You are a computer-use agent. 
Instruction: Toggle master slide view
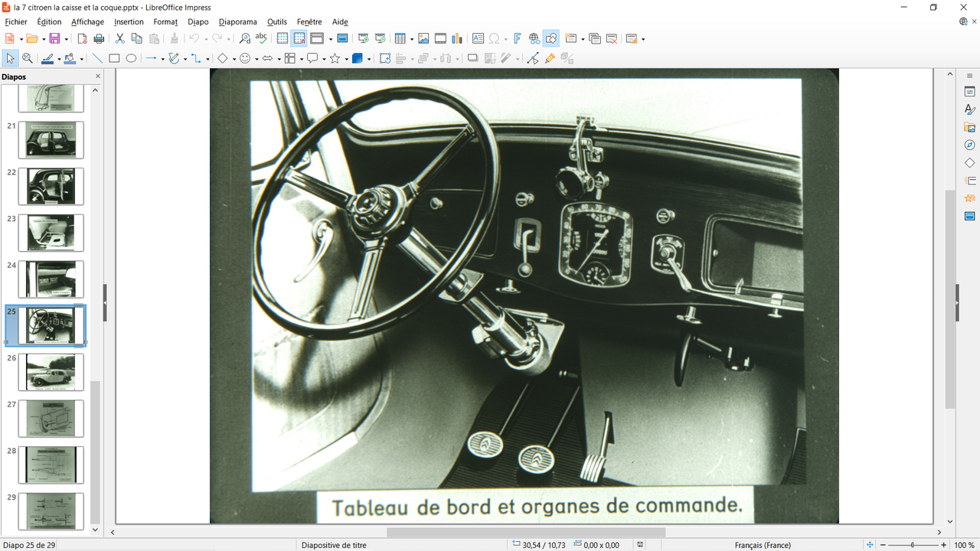click(x=342, y=38)
